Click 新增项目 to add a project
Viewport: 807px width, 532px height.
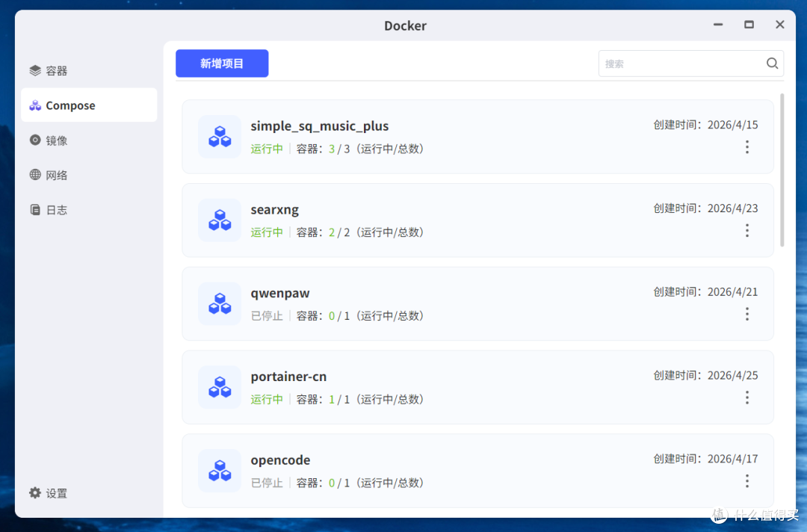[222, 64]
